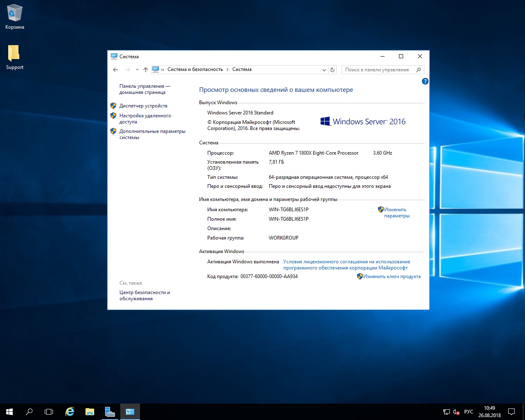Click the Система window title icon
This screenshot has height=420, width=525.
point(114,56)
